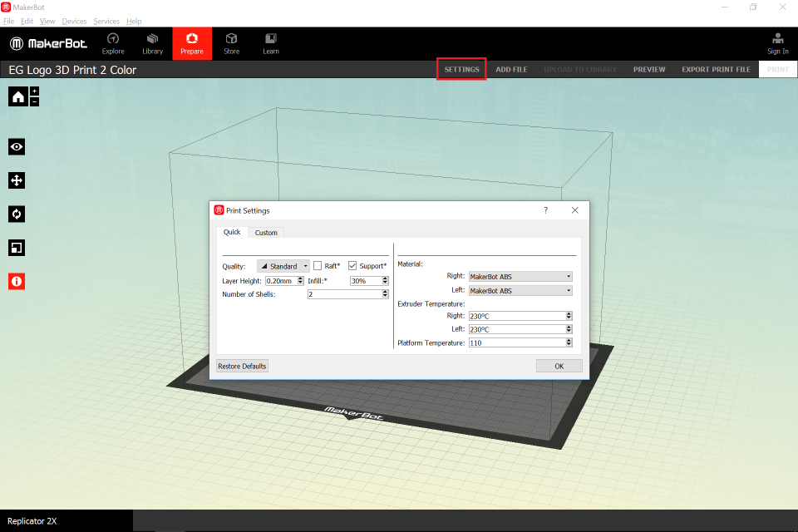Confirm settings with the OK button
The height and width of the screenshot is (532, 798).
pyautogui.click(x=559, y=366)
